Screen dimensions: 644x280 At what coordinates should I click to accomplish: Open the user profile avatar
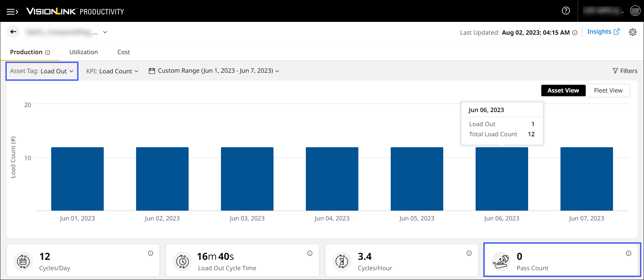[635, 11]
